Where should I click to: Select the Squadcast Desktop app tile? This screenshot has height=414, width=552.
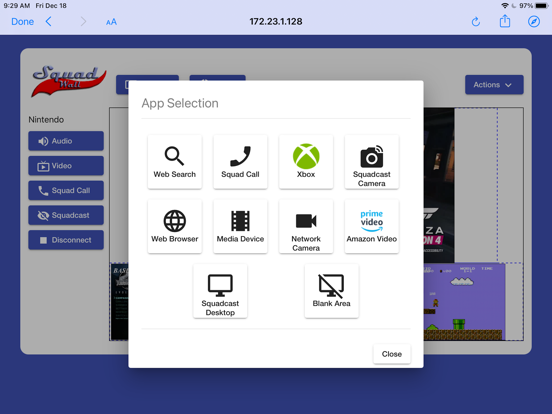pos(220,291)
